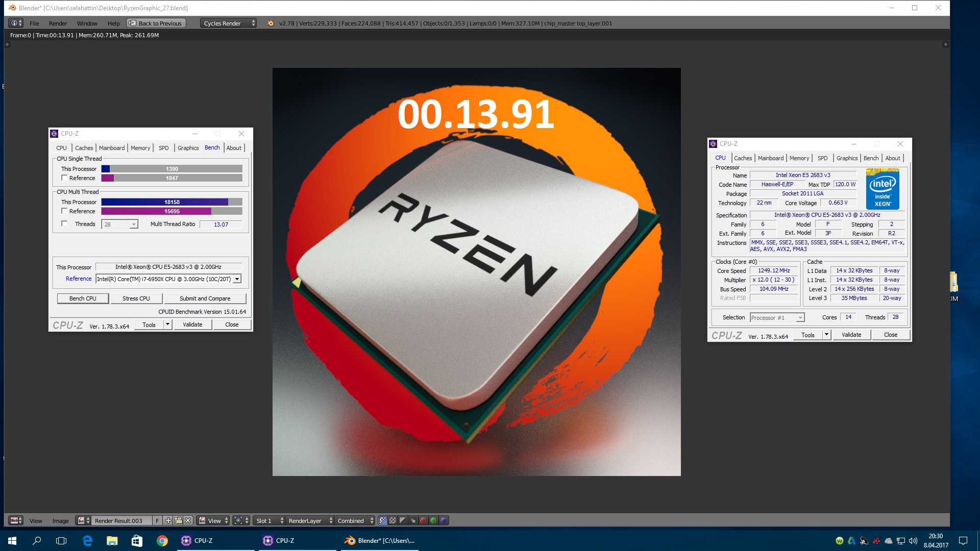Viewport: 980px width, 551px height.
Task: Click Stress CPU button in left CPU-Z
Action: click(x=136, y=298)
